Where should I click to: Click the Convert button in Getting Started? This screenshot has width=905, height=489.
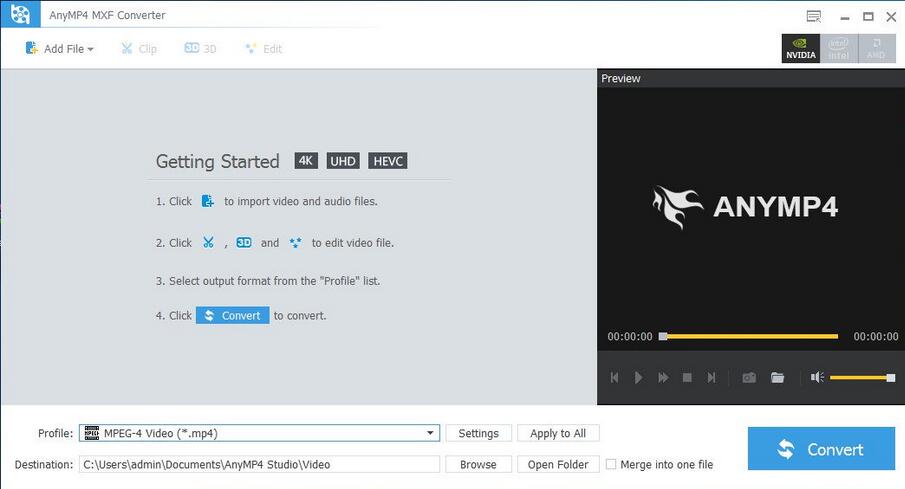point(233,315)
